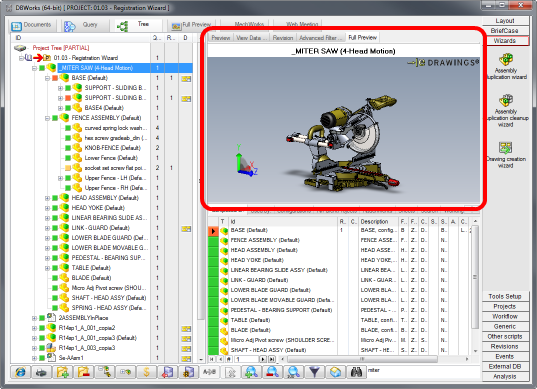This screenshot has height=389, width=537.
Task: Open the Revision tab in preview pane
Action: point(283,38)
